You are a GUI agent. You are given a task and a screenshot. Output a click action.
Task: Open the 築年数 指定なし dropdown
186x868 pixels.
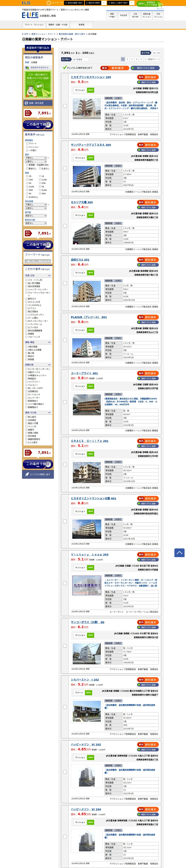pyautogui.click(x=36, y=216)
